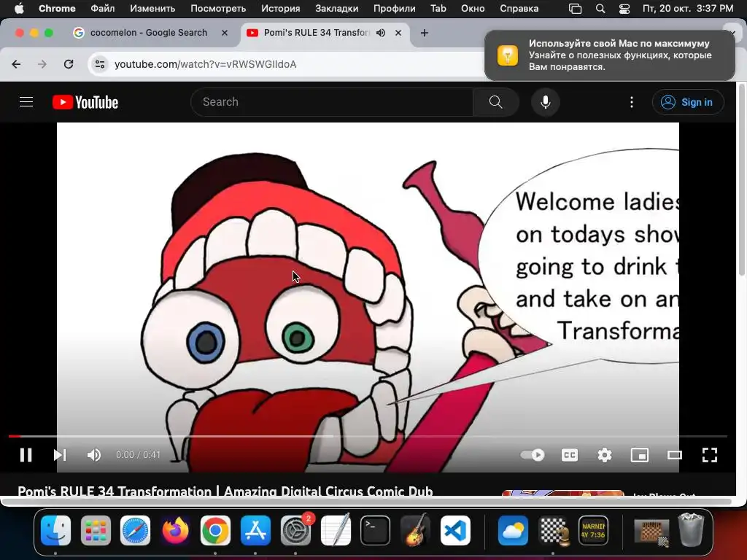Focus the YouTube Search field
This screenshot has width=747, height=560.
click(x=332, y=102)
